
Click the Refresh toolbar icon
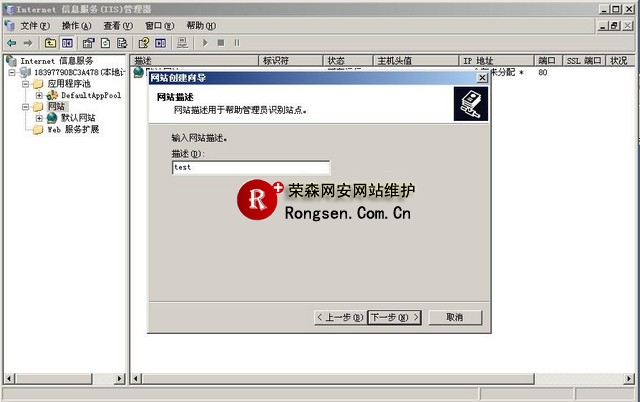[105, 43]
